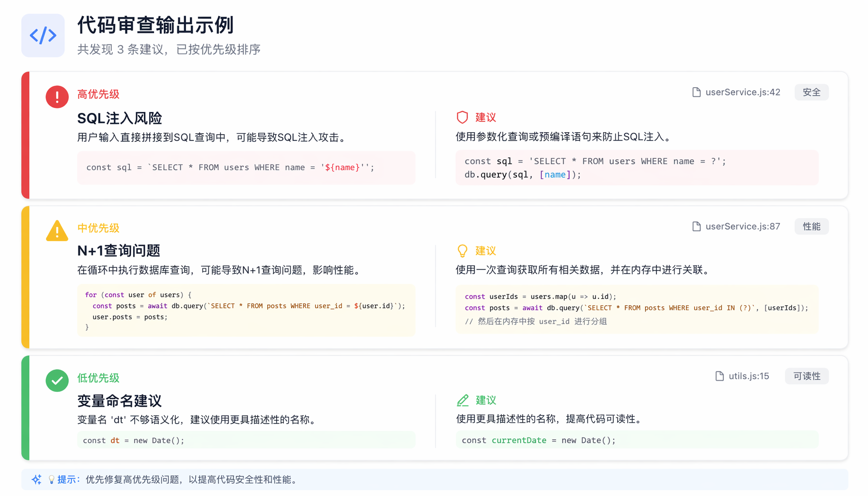Click the code brackets logo icon
Screen dimensions: 868x496
43,35
